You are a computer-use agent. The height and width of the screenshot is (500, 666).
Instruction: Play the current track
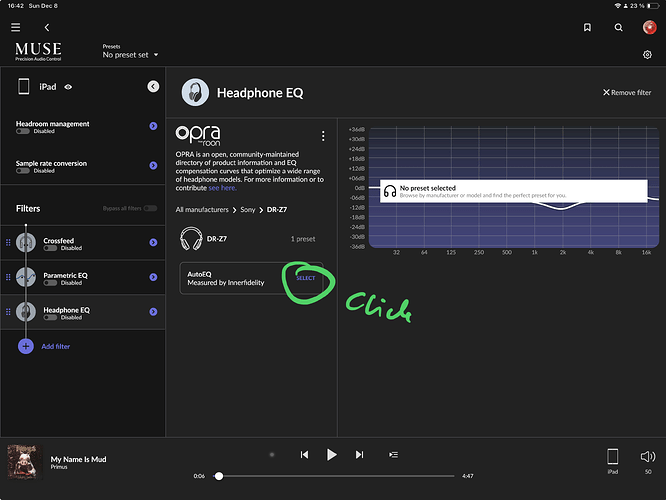(331, 455)
